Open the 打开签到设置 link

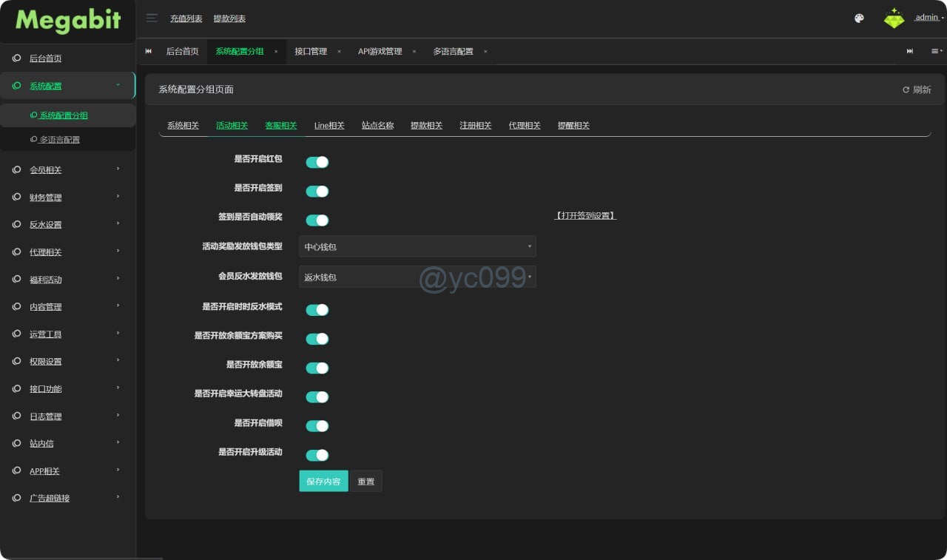click(585, 216)
